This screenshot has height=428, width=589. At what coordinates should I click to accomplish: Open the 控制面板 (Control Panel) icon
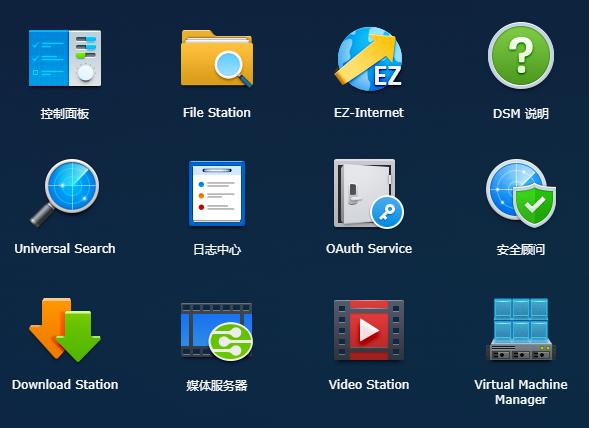(x=65, y=58)
